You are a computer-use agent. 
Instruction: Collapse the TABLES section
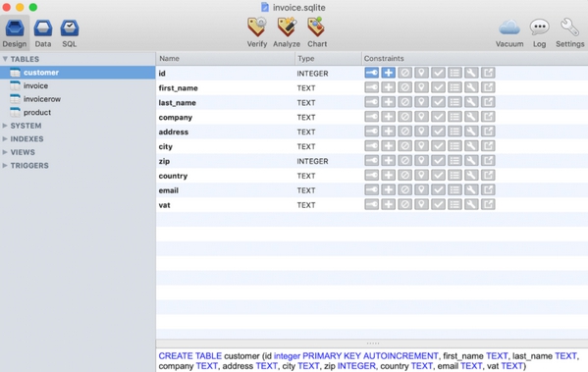click(x=5, y=59)
